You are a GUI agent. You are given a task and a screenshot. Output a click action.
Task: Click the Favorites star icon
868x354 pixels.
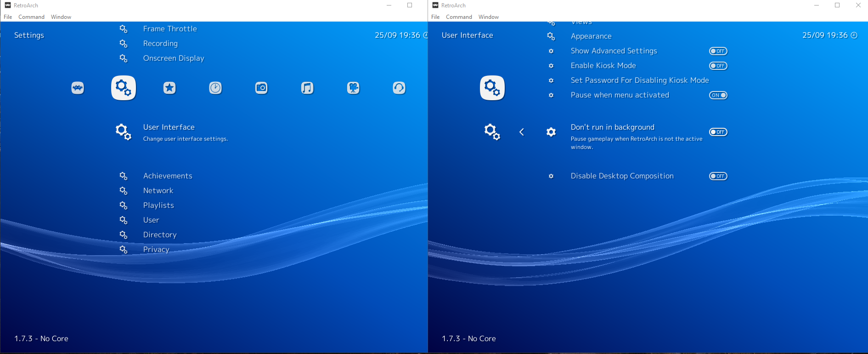click(169, 88)
